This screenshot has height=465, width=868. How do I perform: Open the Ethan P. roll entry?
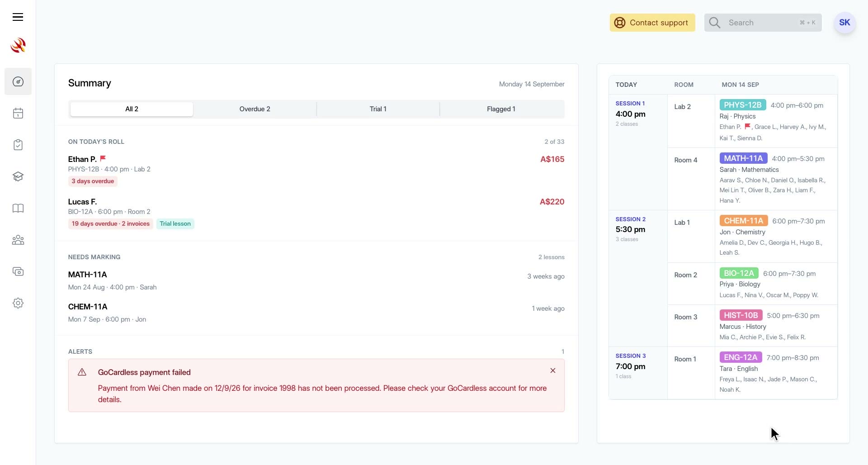click(x=316, y=170)
